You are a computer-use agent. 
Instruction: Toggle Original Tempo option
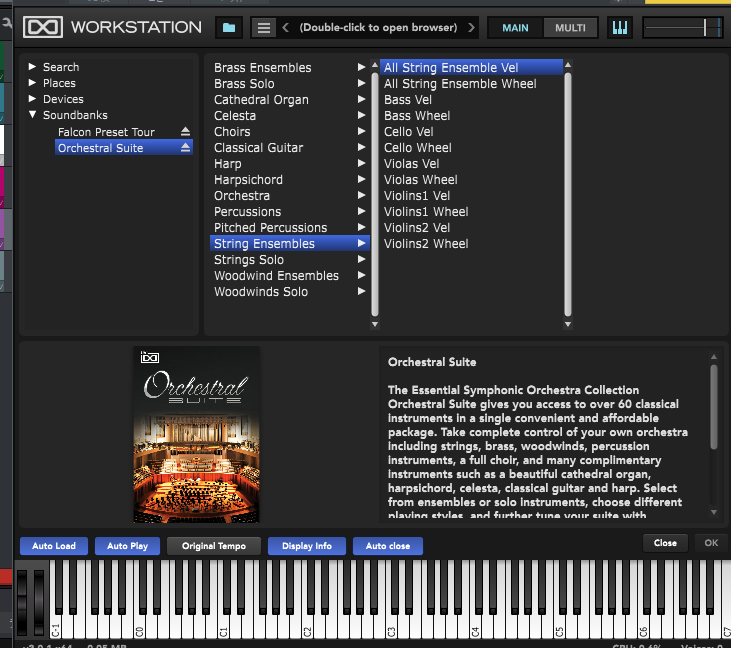click(x=214, y=546)
